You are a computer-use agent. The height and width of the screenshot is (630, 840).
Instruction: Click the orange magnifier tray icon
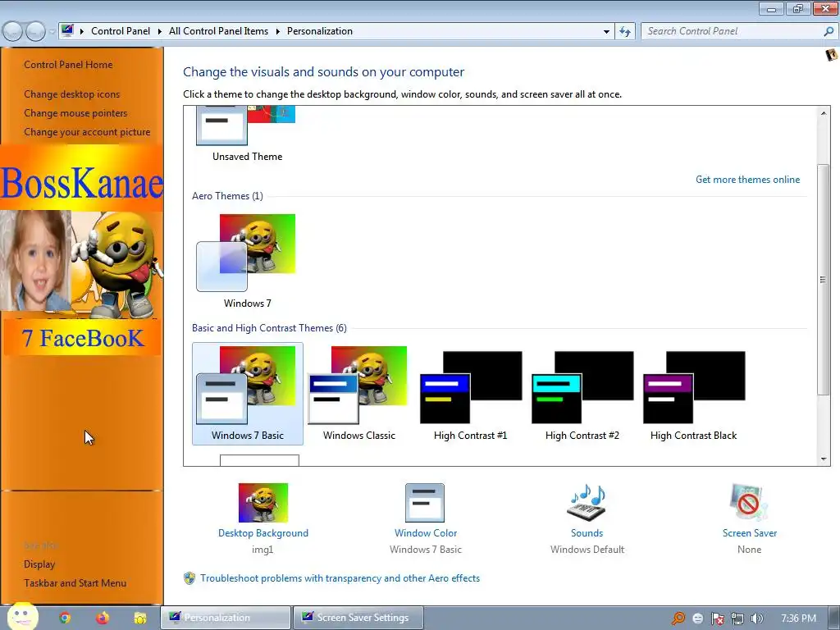[678, 619]
